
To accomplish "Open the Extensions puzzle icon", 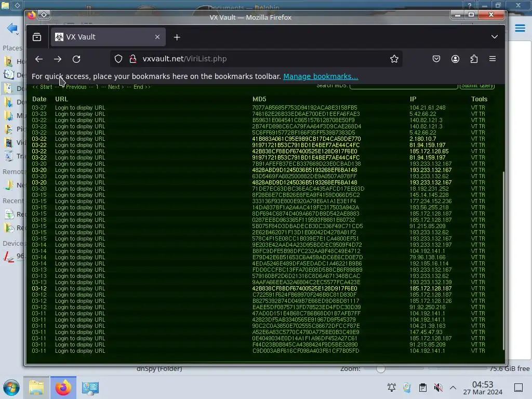I will tap(474, 59).
